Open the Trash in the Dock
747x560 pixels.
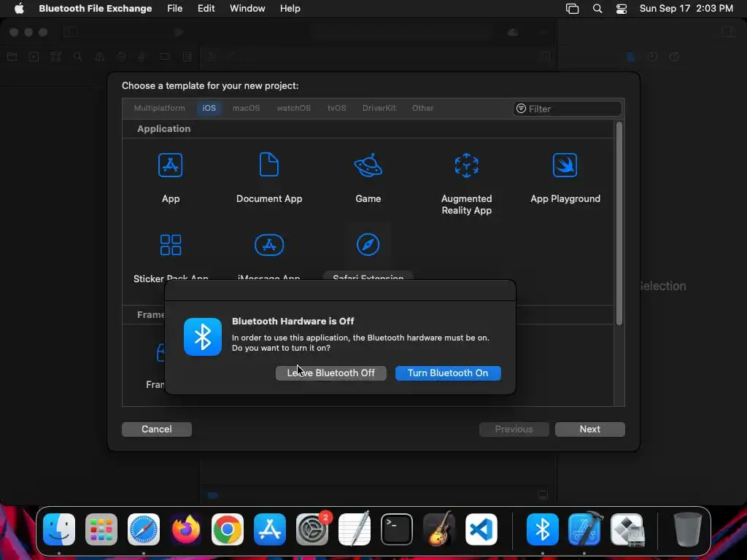pos(687,529)
